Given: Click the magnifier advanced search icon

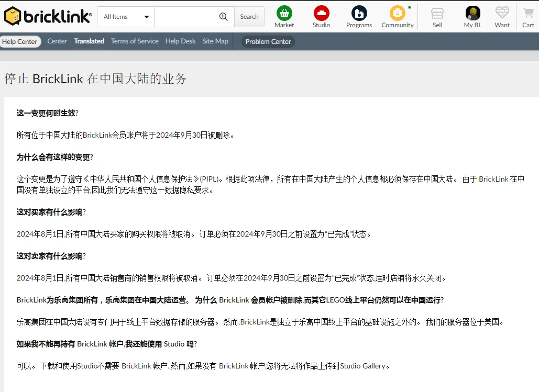Looking at the screenshot, I should click(224, 17).
